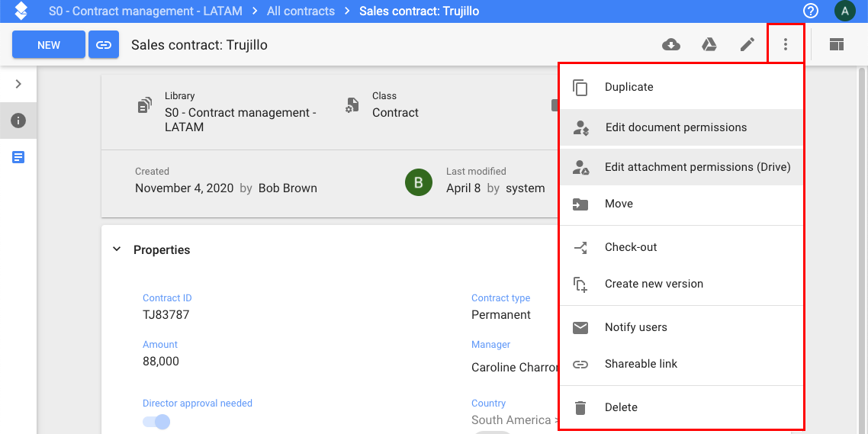The image size is (868, 434).
Task: Toggle the Director approval needed switch
Action: point(156,423)
